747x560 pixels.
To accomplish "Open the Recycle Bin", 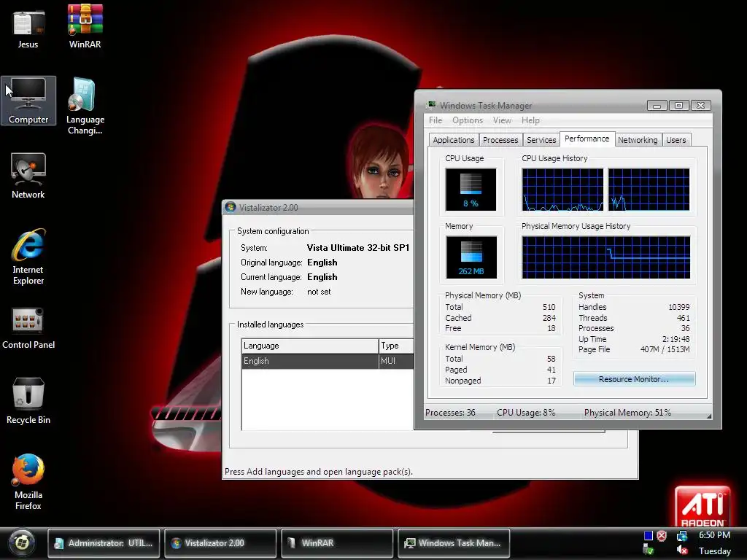I will click(28, 401).
